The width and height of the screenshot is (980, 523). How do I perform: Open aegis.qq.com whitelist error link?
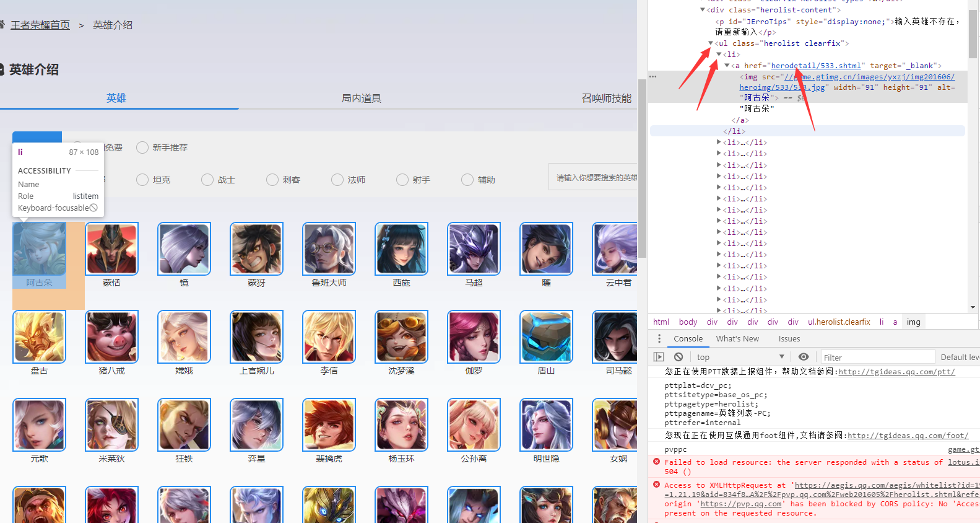(x=887, y=485)
